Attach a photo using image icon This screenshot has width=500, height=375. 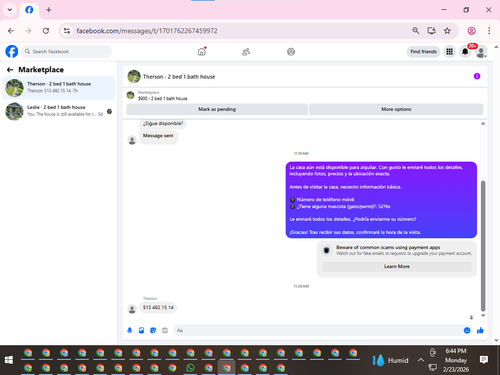(x=141, y=330)
